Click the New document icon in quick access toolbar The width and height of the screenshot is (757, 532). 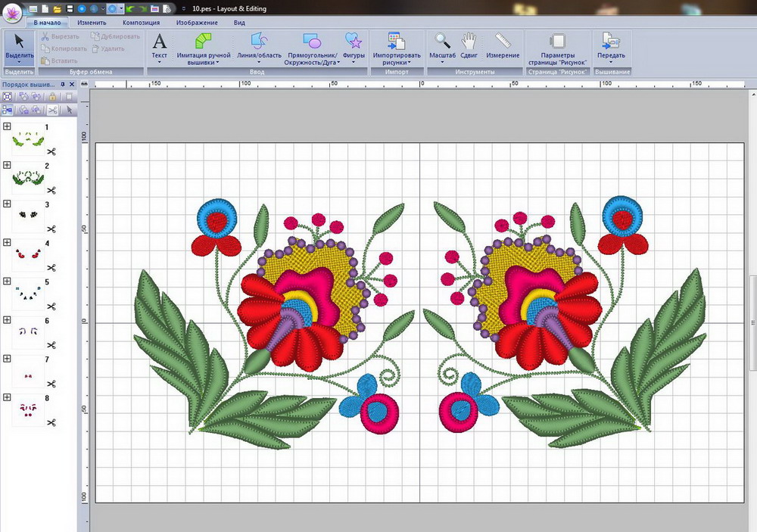(x=45, y=8)
